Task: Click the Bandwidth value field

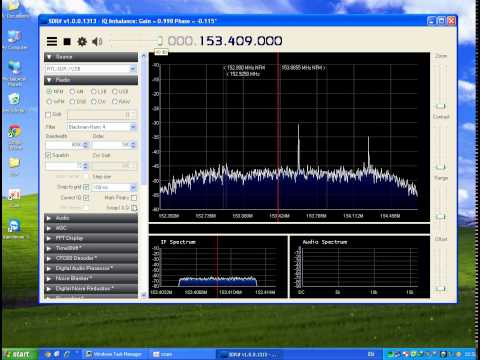Action: tap(64, 145)
